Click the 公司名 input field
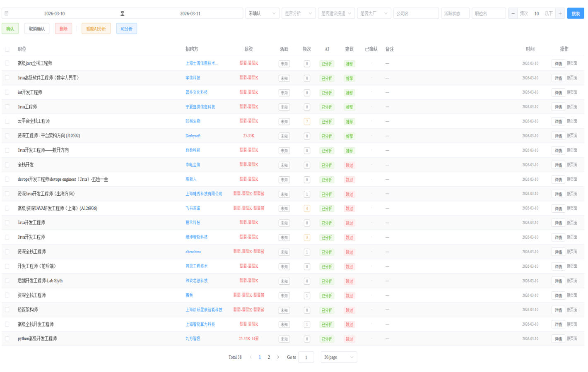Image resolution: width=588 pixels, height=372 pixels. [416, 14]
